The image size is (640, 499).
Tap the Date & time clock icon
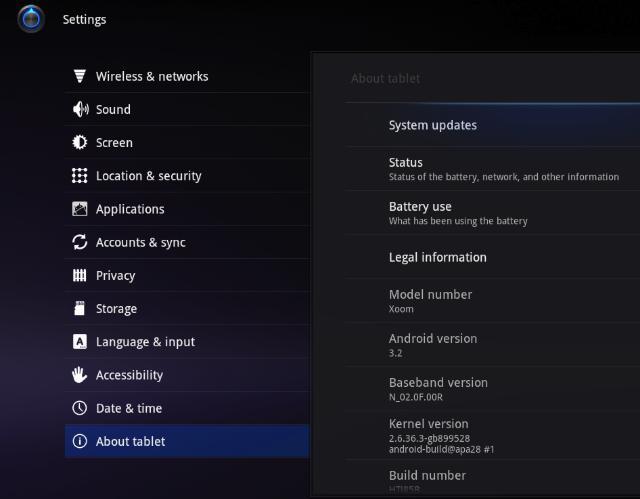80,408
